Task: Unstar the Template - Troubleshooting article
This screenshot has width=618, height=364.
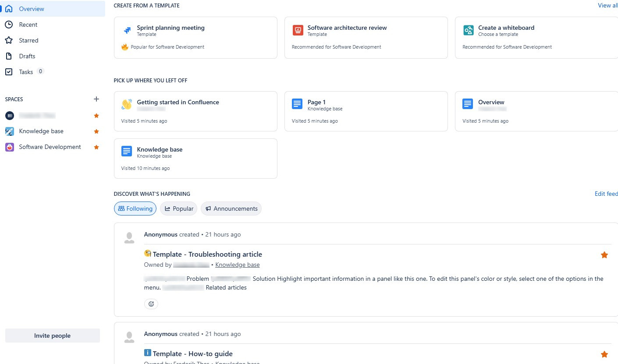Action: tap(604, 254)
